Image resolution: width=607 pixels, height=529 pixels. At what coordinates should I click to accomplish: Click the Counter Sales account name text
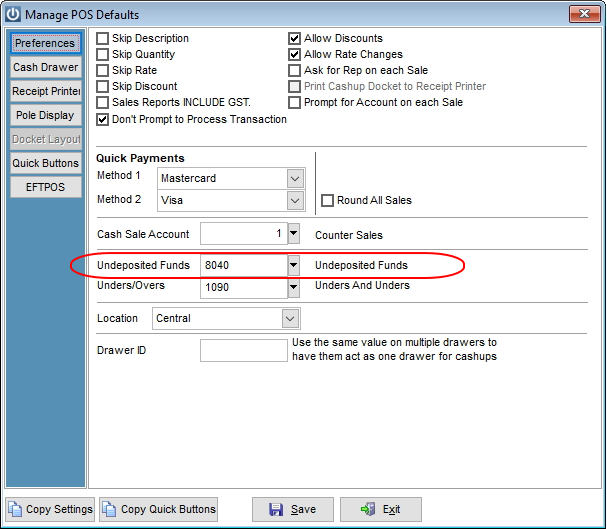pos(349,235)
